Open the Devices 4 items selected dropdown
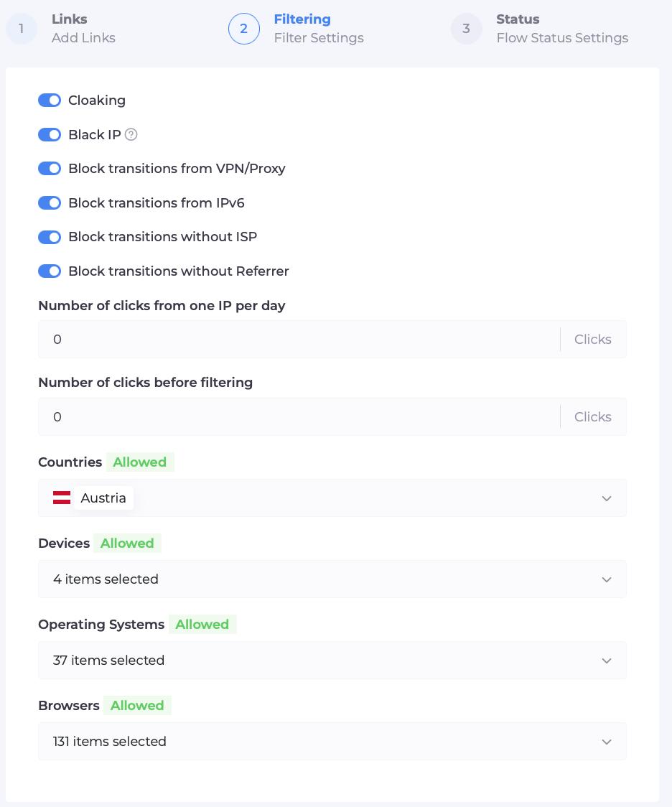672x807 pixels. click(x=332, y=579)
